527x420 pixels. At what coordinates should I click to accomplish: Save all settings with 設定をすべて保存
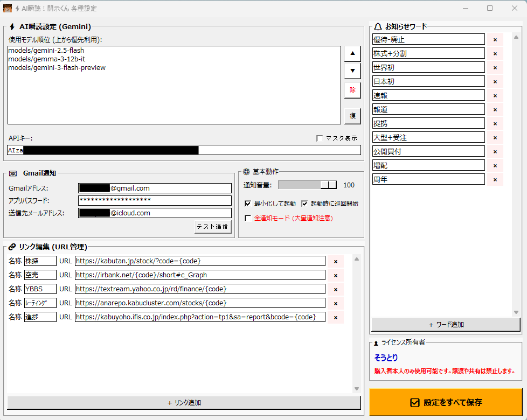pyautogui.click(x=446, y=402)
